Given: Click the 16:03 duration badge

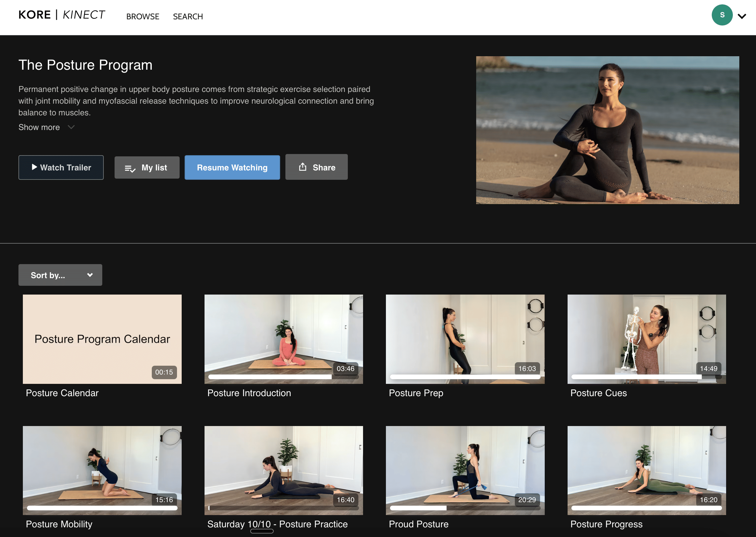Looking at the screenshot, I should point(527,368).
